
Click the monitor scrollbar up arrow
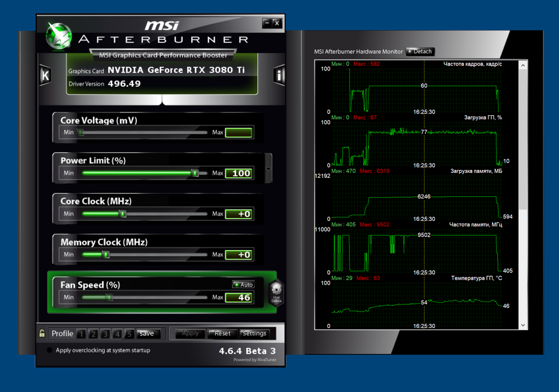[x=523, y=65]
